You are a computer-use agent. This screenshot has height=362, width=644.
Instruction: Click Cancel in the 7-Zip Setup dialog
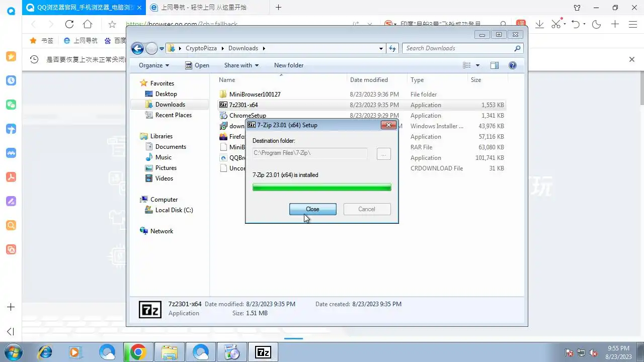pos(367,209)
